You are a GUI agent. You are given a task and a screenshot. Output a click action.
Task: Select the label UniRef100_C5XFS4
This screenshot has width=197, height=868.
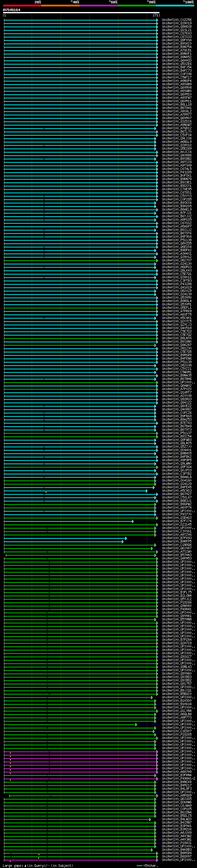click(x=176, y=135)
